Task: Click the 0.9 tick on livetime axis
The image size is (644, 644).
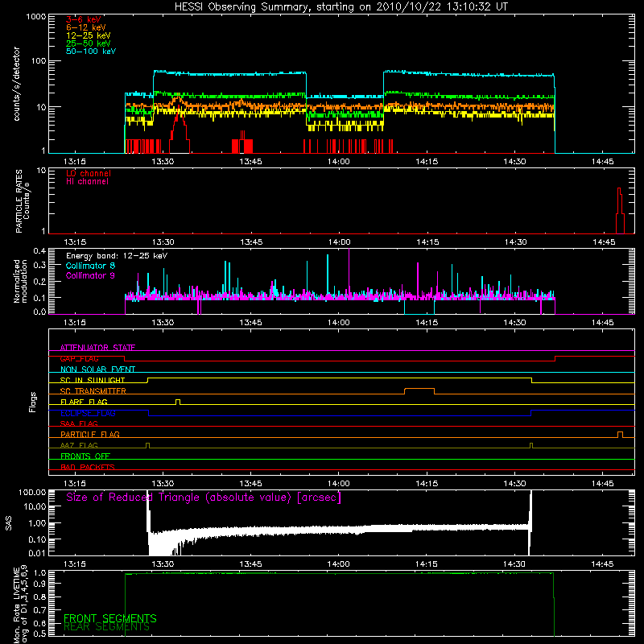Action: 39,584
